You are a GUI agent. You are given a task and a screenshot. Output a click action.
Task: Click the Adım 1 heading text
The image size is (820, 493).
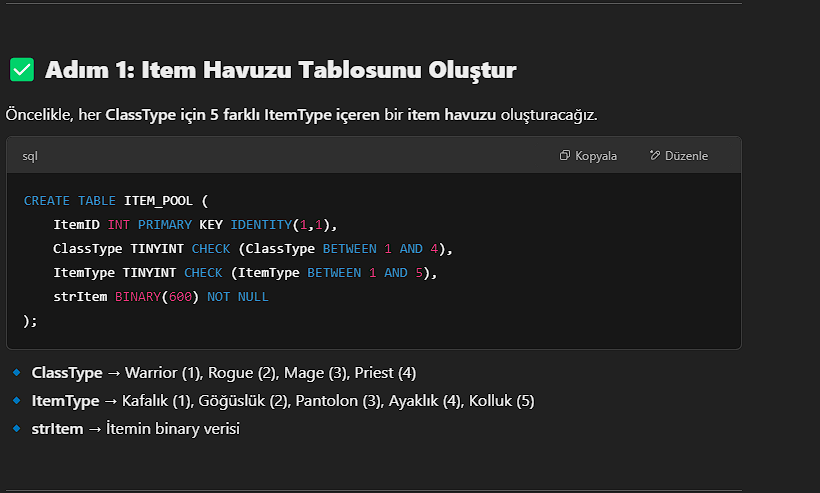click(x=281, y=70)
